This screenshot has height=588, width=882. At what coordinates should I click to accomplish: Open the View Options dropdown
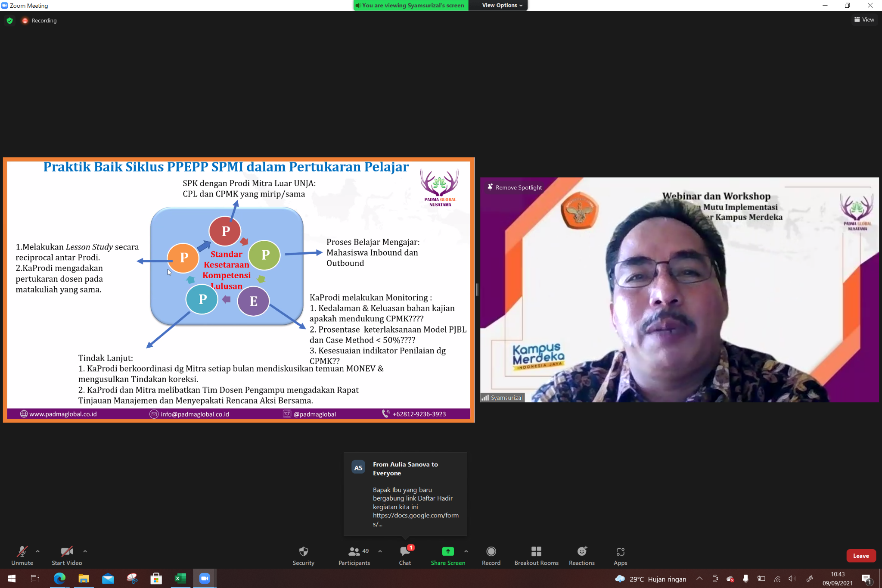point(502,5)
